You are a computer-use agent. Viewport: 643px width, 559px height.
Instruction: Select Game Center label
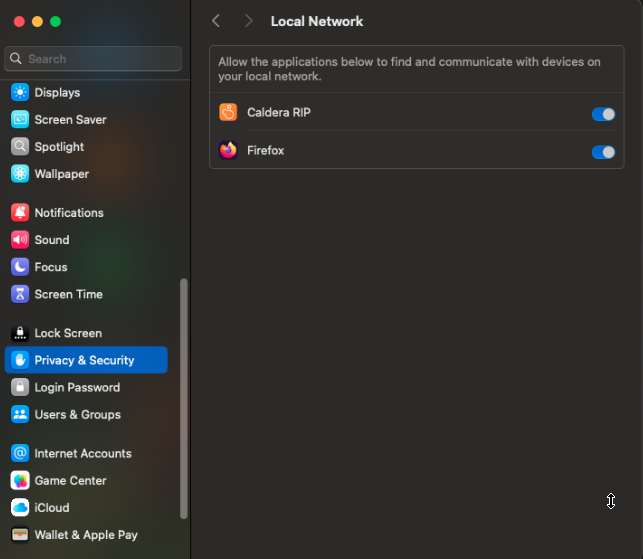pyautogui.click(x=71, y=481)
